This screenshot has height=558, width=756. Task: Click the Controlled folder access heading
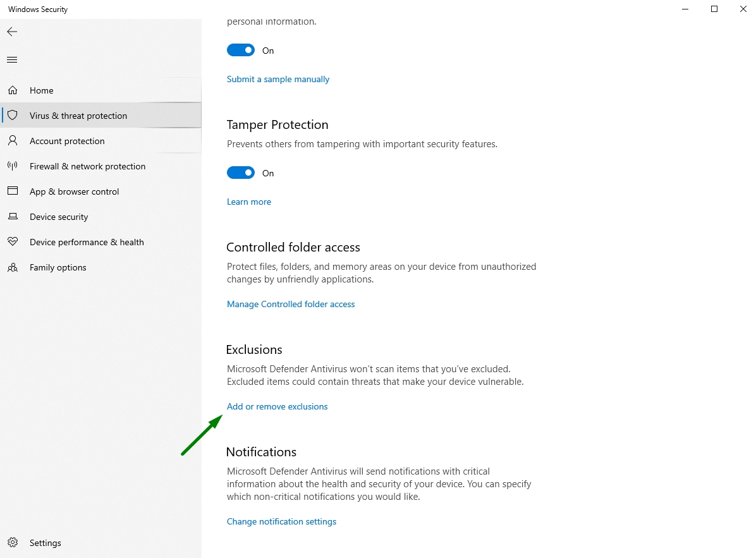tap(293, 247)
